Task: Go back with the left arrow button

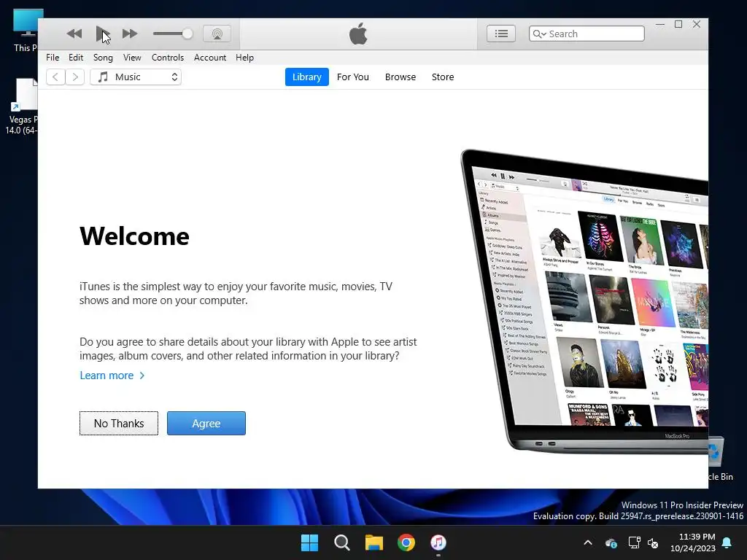Action: point(55,77)
